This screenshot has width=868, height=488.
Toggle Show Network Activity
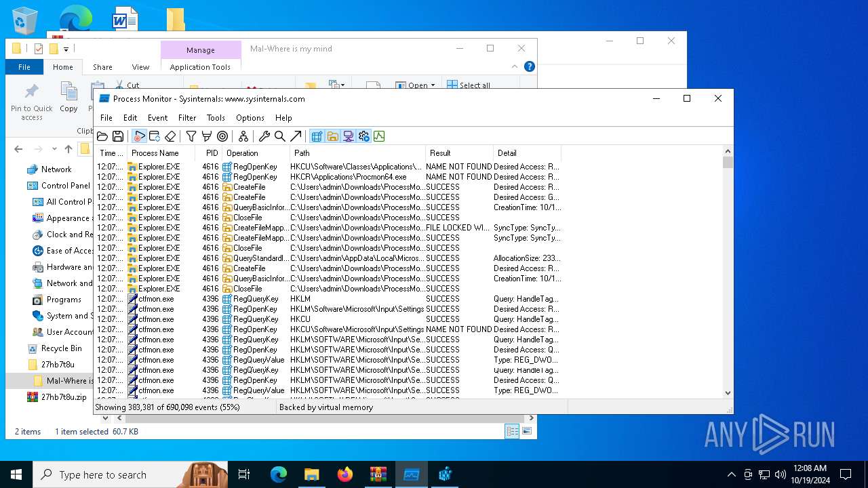point(348,136)
